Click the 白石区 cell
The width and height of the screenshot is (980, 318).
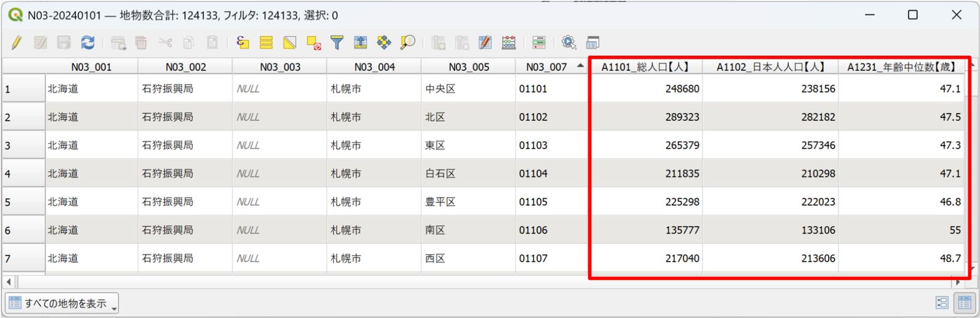[x=468, y=174]
